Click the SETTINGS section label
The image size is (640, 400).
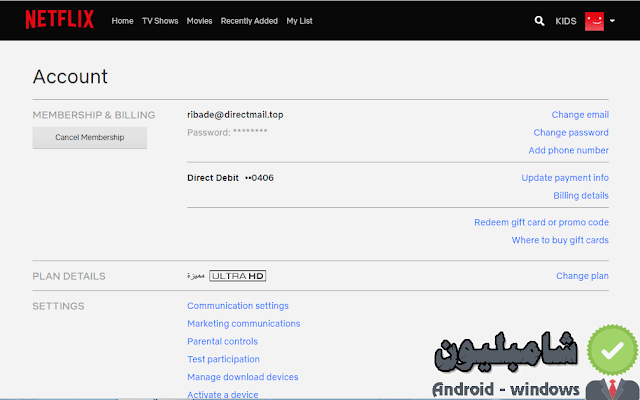[x=58, y=306]
